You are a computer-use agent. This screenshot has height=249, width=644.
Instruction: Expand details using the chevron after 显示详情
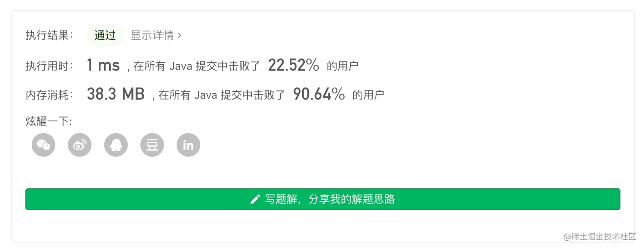pyautogui.click(x=179, y=35)
